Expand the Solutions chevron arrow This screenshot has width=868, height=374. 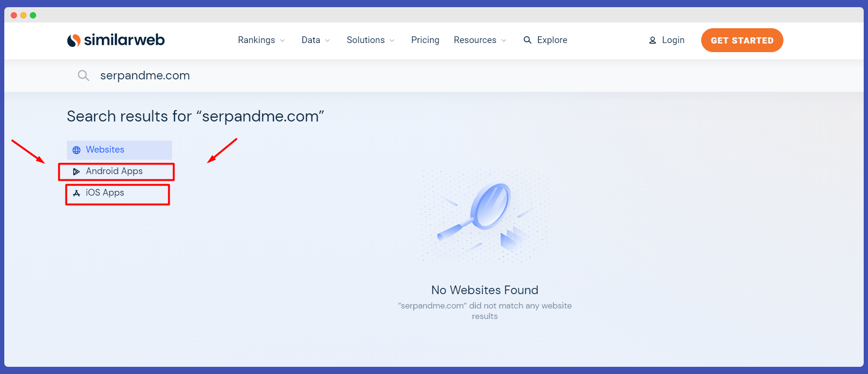pos(392,41)
